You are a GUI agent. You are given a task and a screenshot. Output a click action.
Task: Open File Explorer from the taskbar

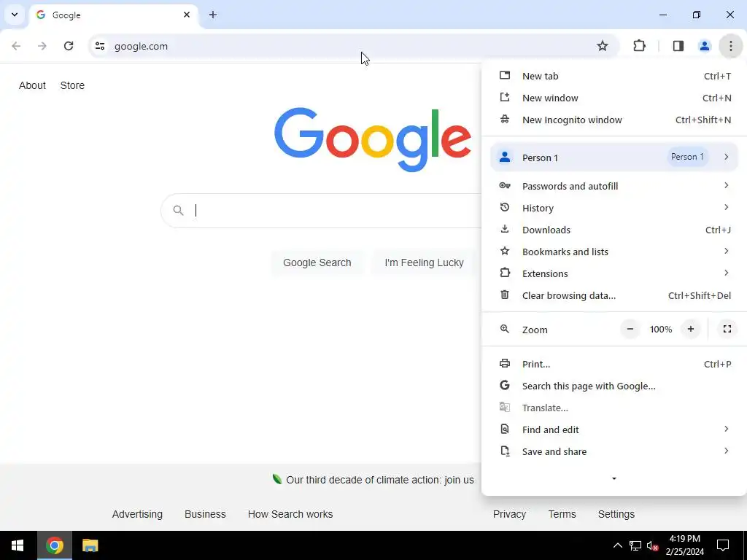pyautogui.click(x=90, y=545)
